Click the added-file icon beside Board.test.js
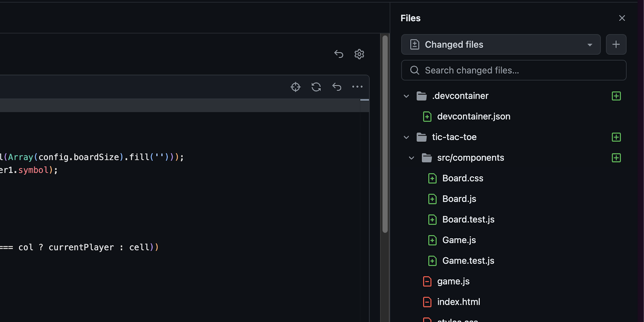The height and width of the screenshot is (322, 644). (432, 219)
